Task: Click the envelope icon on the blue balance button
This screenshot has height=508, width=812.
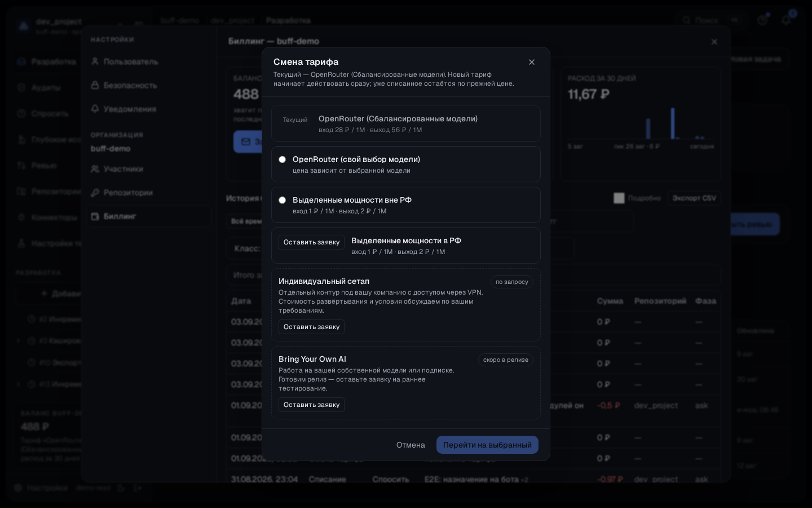Action: [246, 142]
